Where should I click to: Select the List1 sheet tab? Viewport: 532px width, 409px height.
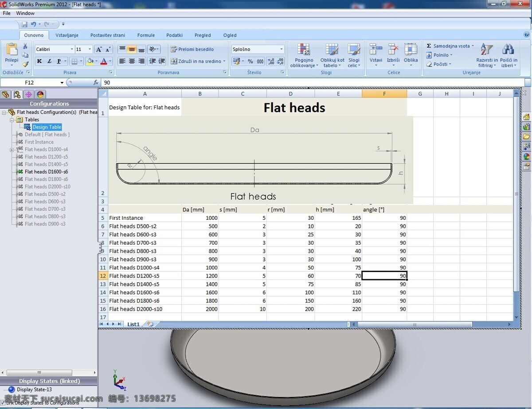coord(133,324)
